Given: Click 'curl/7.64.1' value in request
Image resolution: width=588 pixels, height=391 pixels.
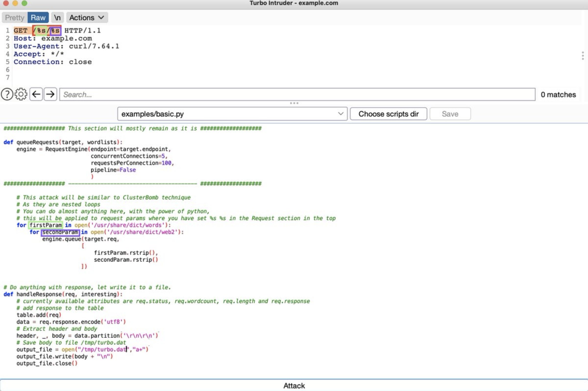Looking at the screenshot, I should pos(94,46).
